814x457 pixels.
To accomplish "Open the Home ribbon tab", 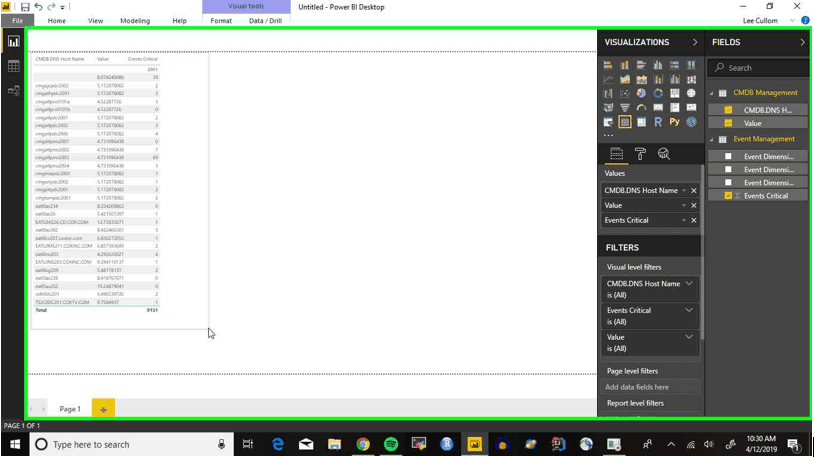I will pos(57,21).
